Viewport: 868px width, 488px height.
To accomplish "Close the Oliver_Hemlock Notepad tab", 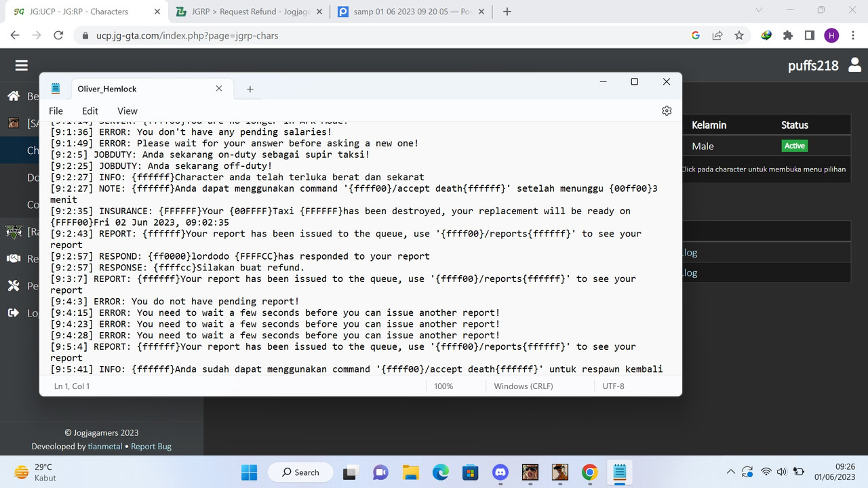I will click(219, 88).
